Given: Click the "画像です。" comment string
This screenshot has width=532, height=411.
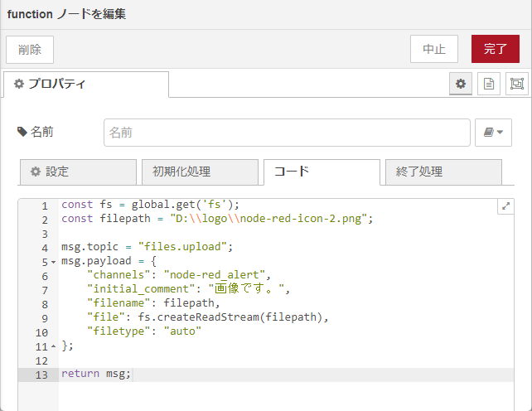Looking at the screenshot, I should 246,289.
